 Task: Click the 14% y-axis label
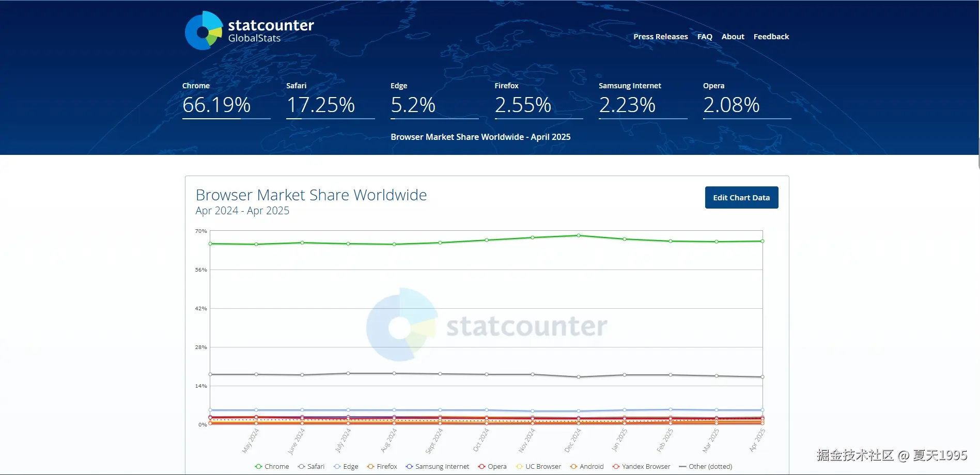(x=201, y=386)
